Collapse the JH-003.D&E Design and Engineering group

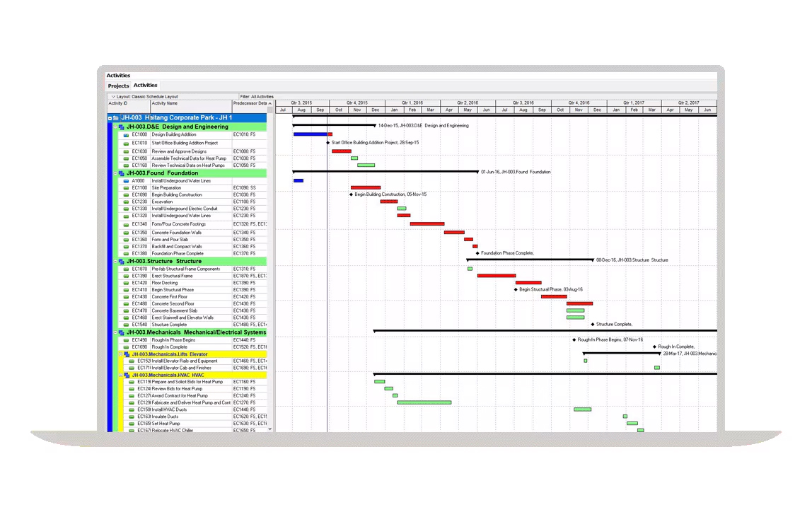(115, 127)
